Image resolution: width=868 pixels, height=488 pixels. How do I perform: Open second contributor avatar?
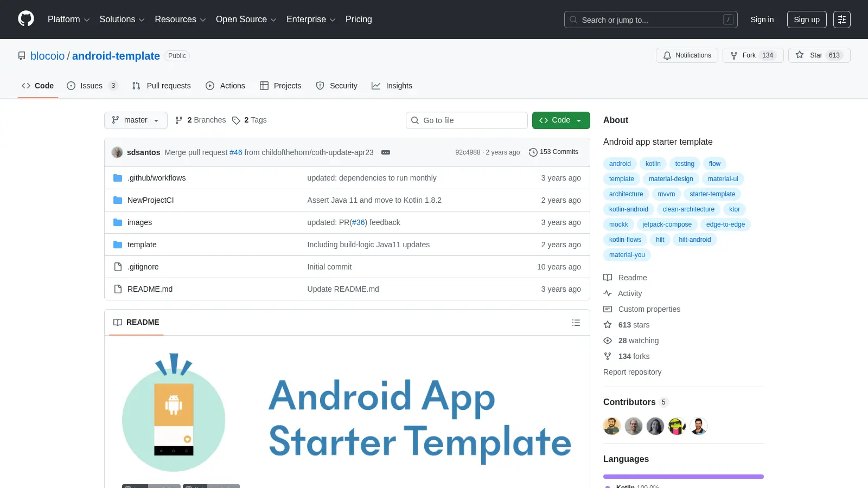[634, 426]
